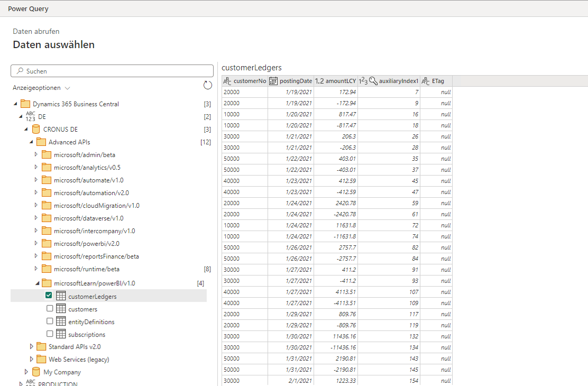Click the auxiliaryIndex1 cell 107

pos(389,292)
